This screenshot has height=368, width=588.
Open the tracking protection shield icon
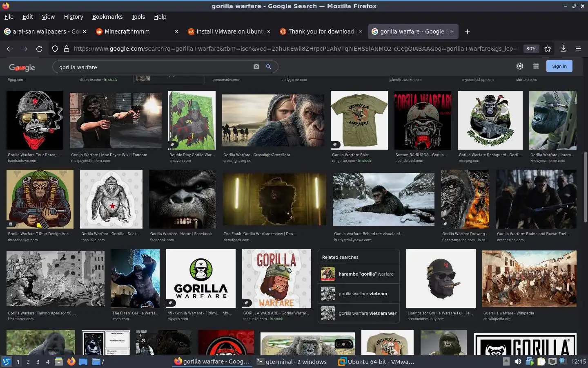point(55,49)
